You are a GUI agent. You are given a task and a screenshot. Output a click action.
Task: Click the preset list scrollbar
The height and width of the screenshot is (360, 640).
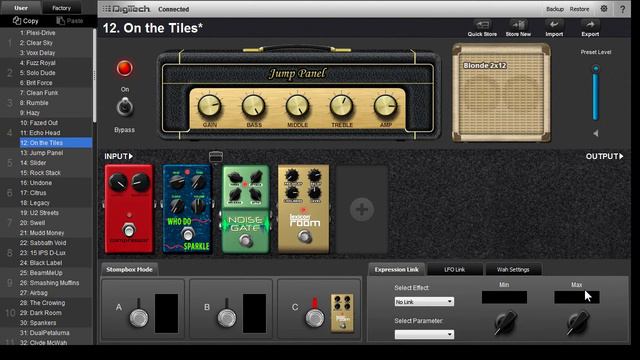coord(95,76)
